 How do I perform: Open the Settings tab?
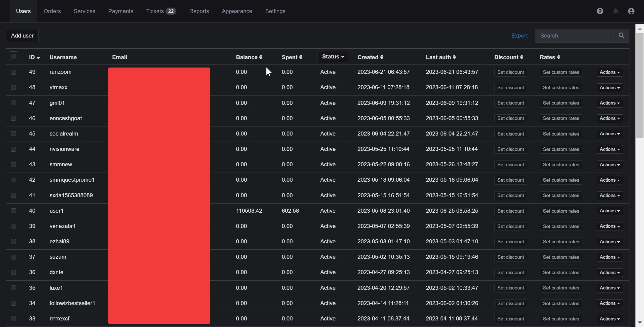click(275, 11)
